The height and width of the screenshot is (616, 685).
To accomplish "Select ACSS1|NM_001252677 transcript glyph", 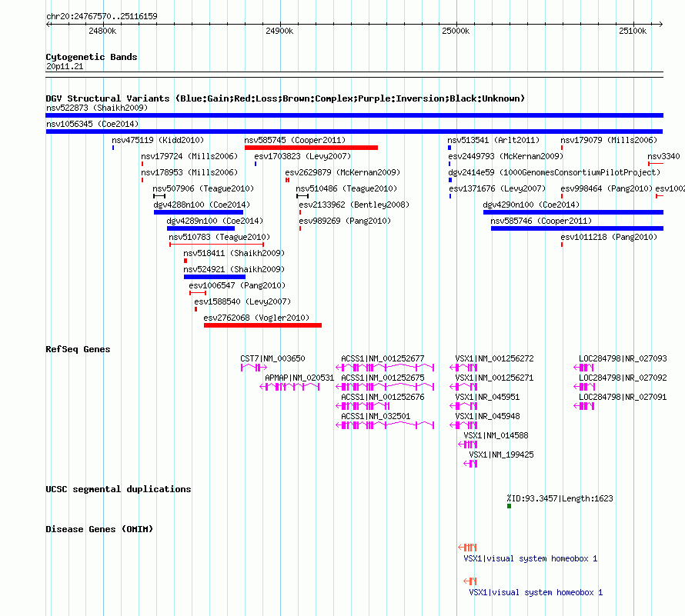I will [385, 368].
